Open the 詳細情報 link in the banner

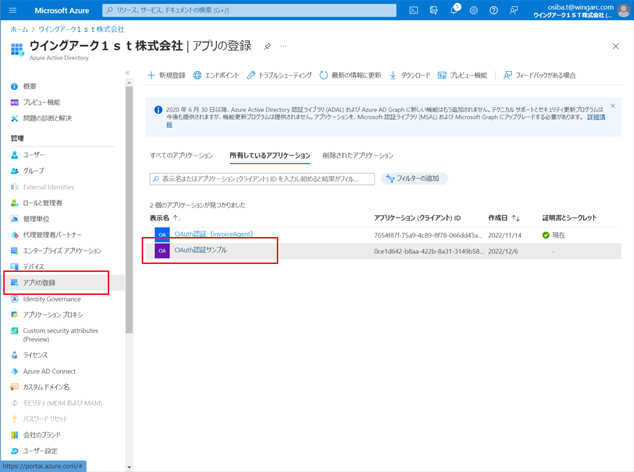coord(596,117)
